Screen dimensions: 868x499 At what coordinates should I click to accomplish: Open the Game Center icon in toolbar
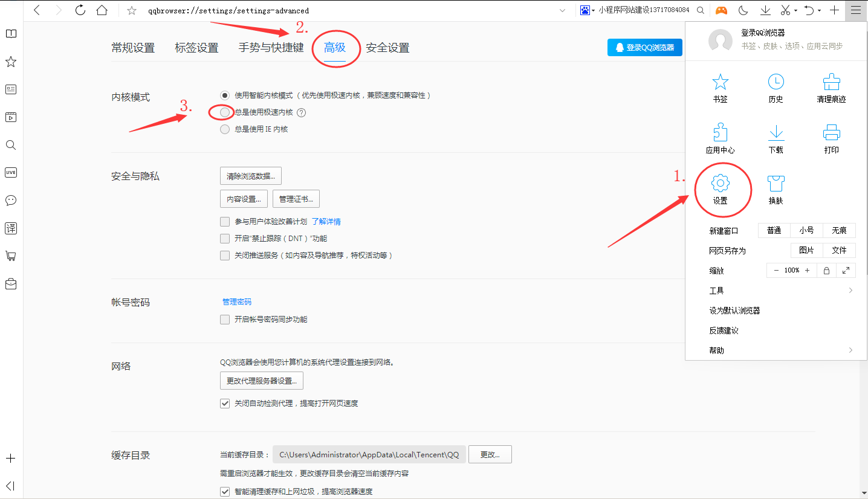[722, 10]
